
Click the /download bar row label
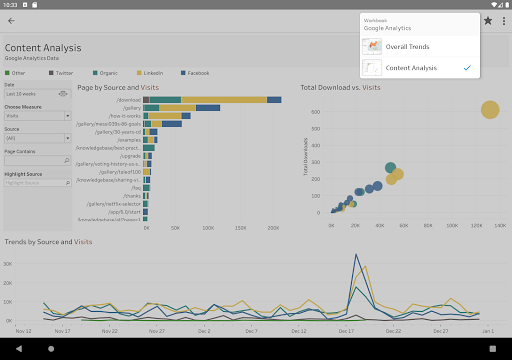coord(129,100)
